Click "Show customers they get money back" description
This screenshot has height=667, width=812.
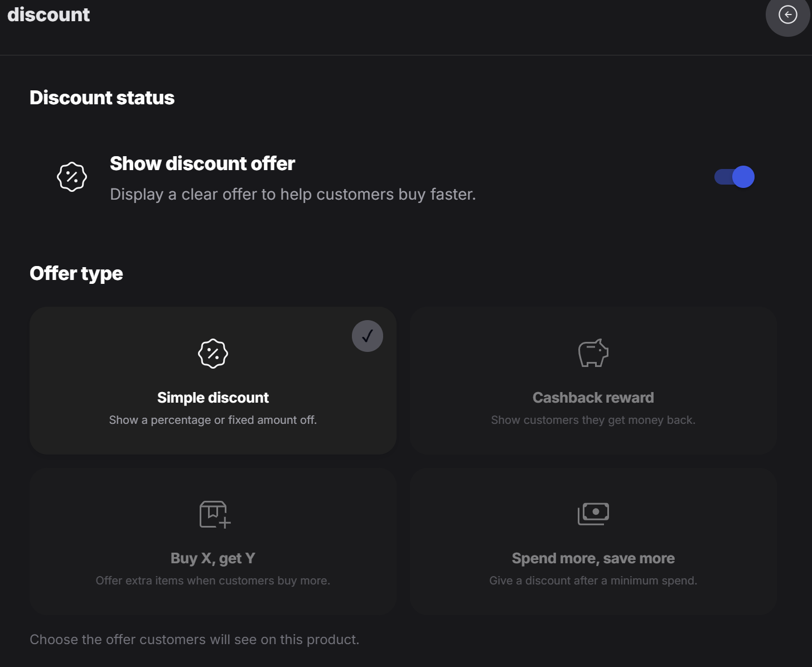(593, 420)
